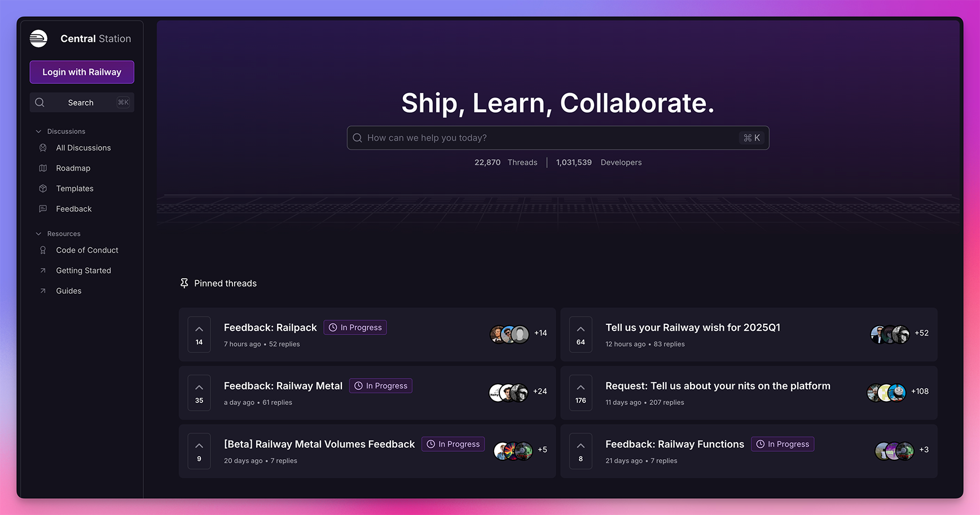
Task: Open the Feedback section
Action: [74, 209]
